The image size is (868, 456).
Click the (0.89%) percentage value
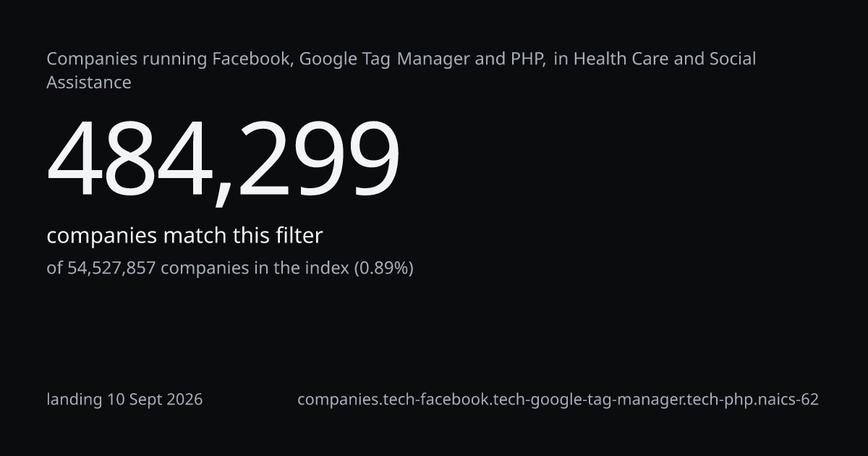[x=383, y=269]
